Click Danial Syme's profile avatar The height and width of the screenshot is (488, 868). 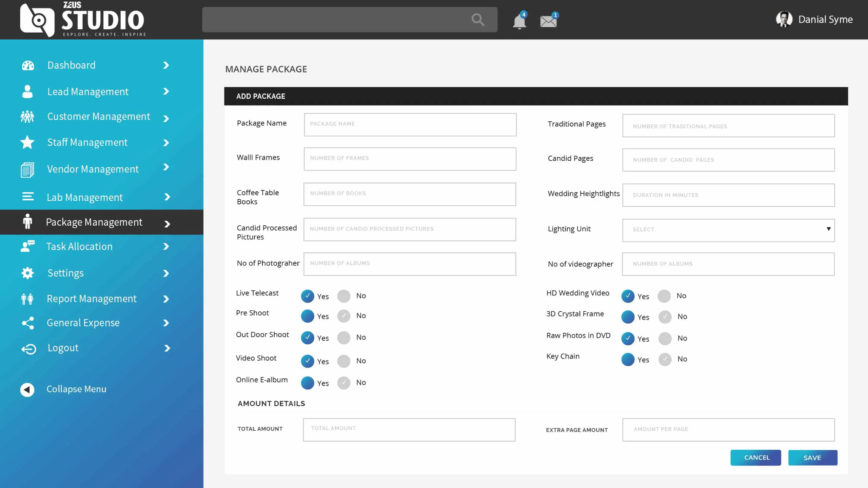pyautogui.click(x=784, y=19)
